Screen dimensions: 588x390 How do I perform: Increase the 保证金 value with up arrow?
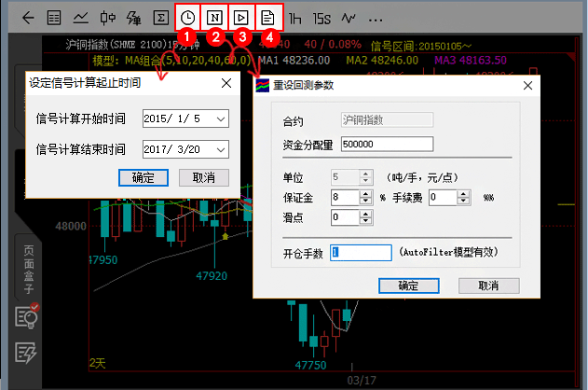click(355, 193)
